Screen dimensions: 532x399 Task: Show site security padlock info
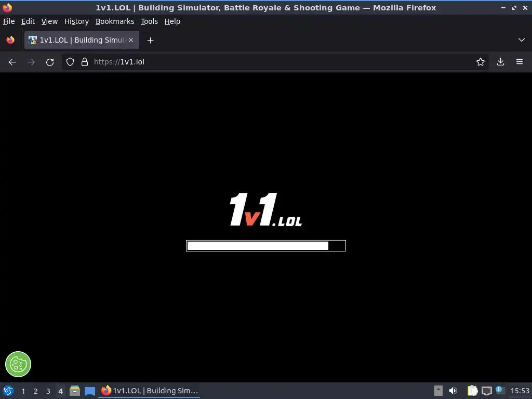click(x=85, y=62)
